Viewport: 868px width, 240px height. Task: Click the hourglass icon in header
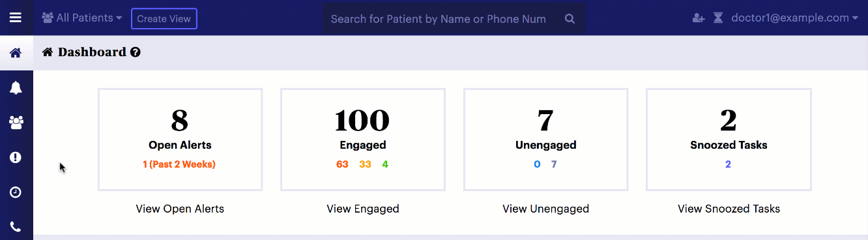(x=718, y=18)
